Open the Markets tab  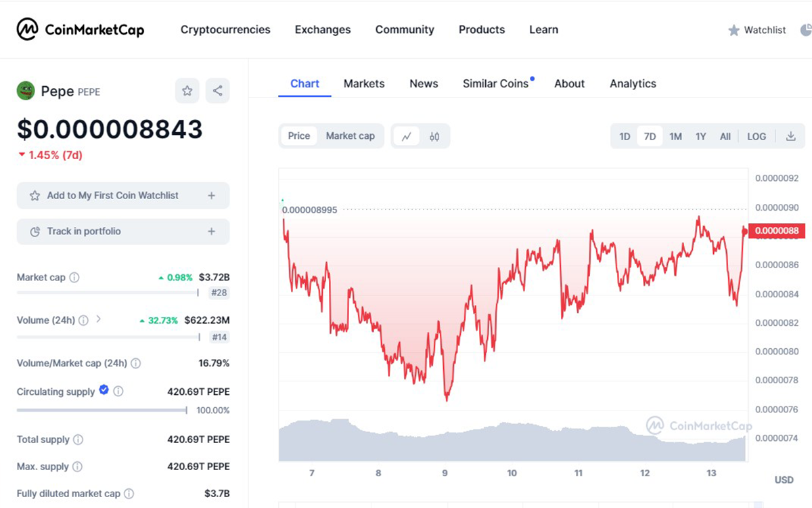coord(364,83)
